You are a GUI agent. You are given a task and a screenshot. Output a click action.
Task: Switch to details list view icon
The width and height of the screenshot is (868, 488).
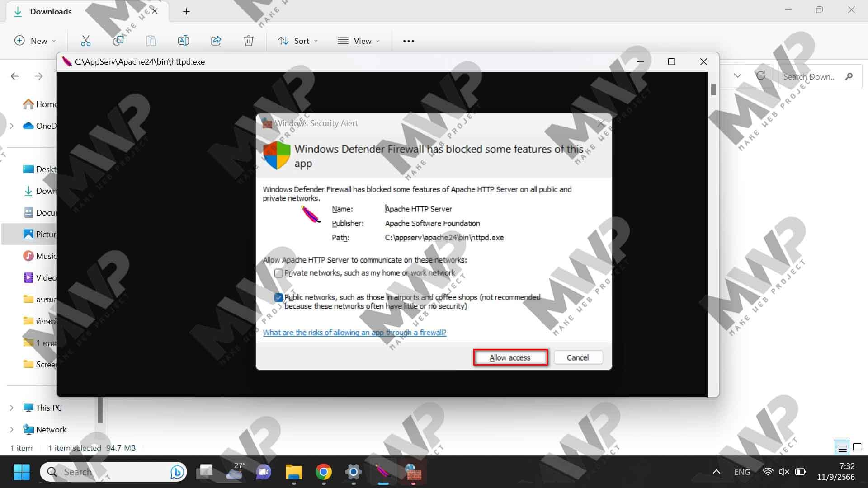842,448
